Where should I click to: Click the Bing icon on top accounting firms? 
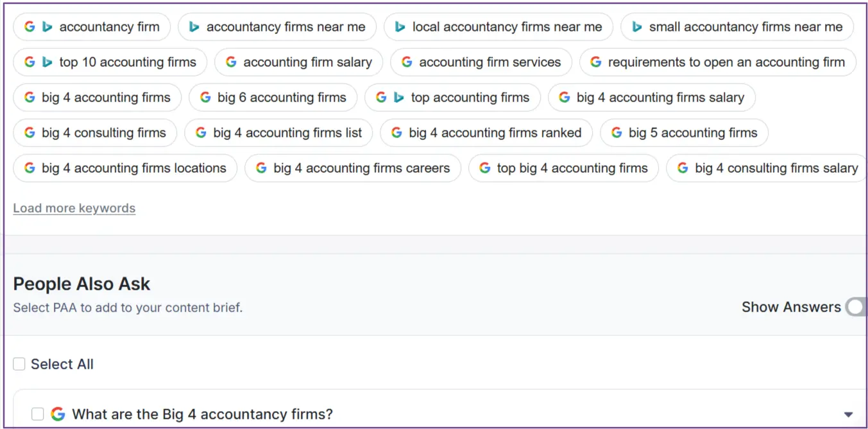(x=398, y=97)
